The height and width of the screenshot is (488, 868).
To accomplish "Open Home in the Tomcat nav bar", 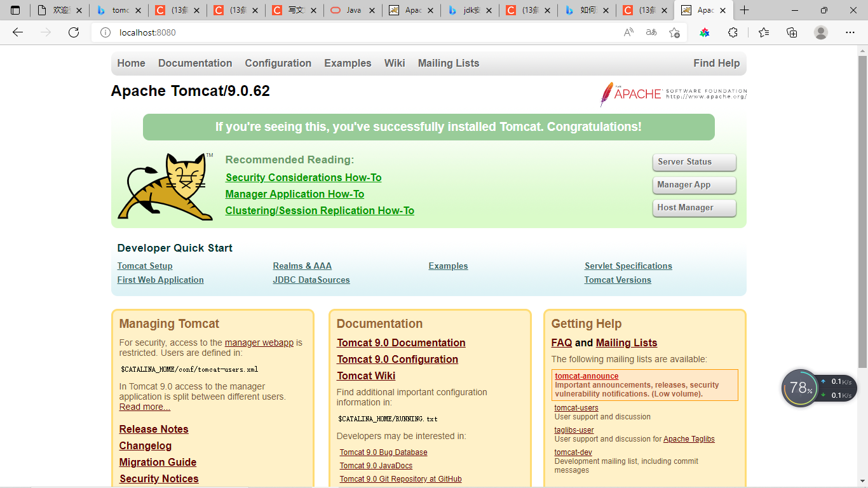I will (131, 63).
